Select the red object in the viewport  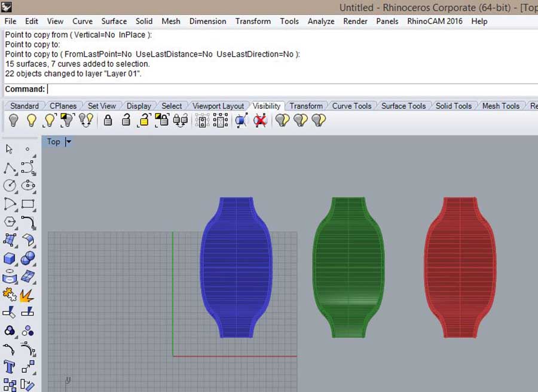[x=460, y=268]
